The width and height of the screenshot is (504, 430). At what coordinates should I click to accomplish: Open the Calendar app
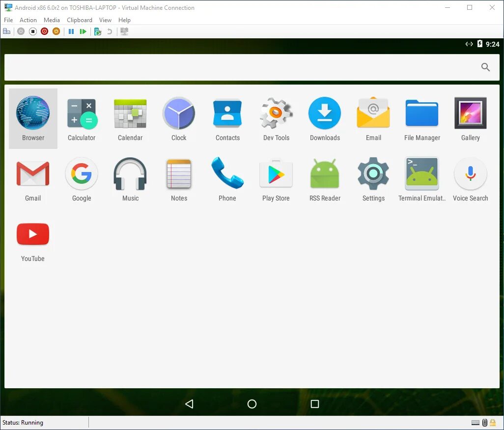(130, 118)
